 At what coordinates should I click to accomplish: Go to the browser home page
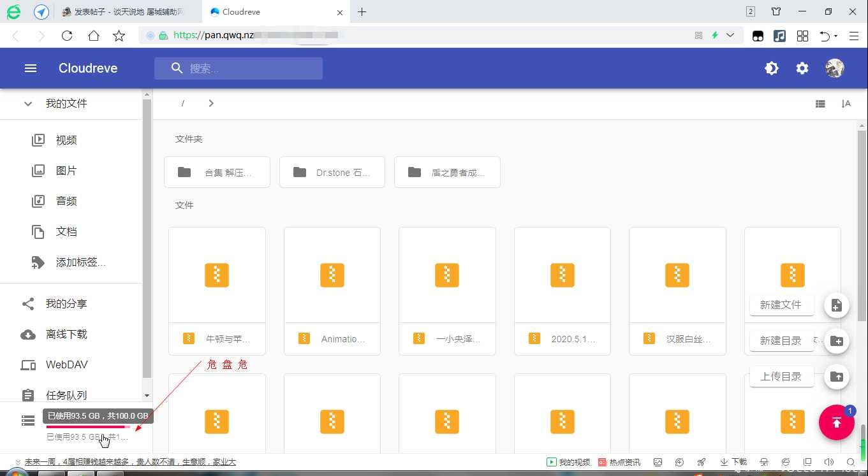point(94,36)
